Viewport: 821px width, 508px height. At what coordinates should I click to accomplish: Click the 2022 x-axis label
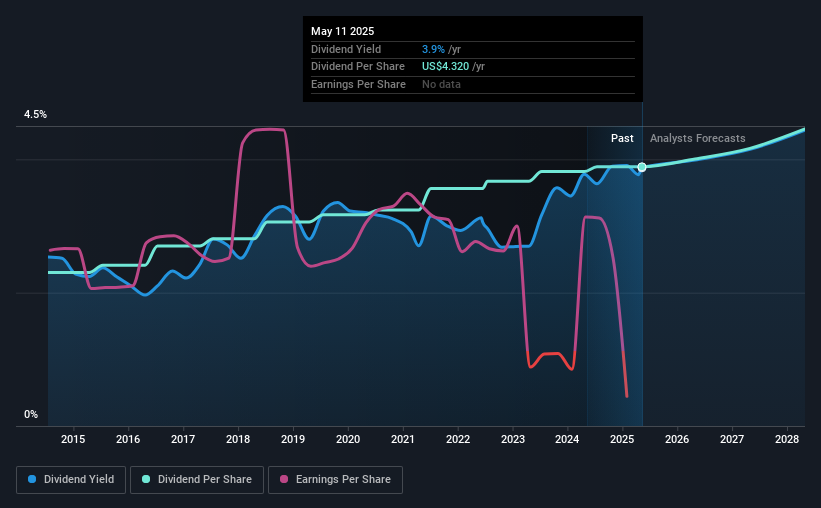[x=458, y=439]
